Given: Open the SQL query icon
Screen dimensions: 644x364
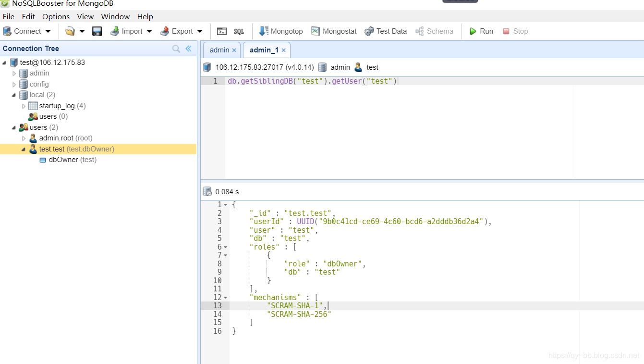Looking at the screenshot, I should pos(239,31).
